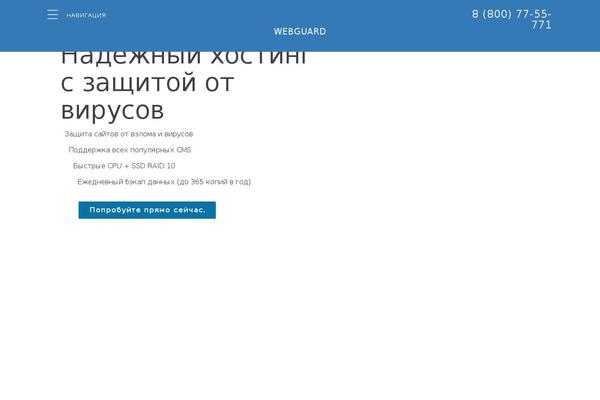
Task: Select the text Поддержка всех популярных CMS
Action: coord(130,150)
